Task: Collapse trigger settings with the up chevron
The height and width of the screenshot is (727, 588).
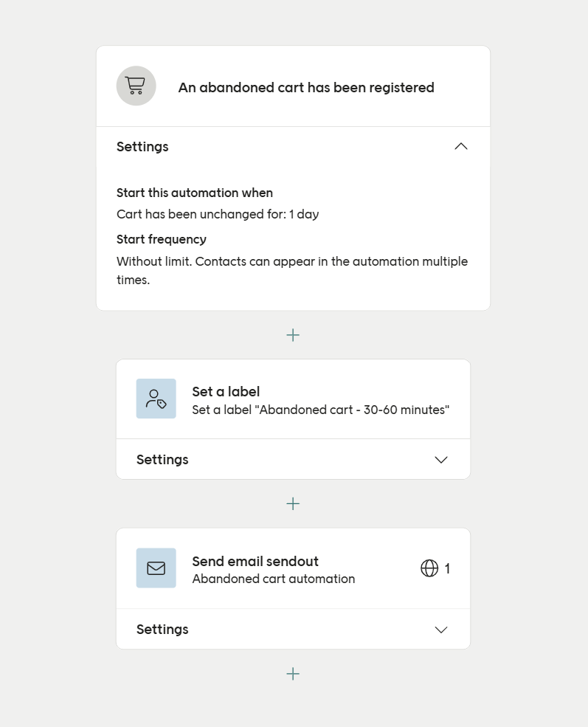Action: [461, 146]
